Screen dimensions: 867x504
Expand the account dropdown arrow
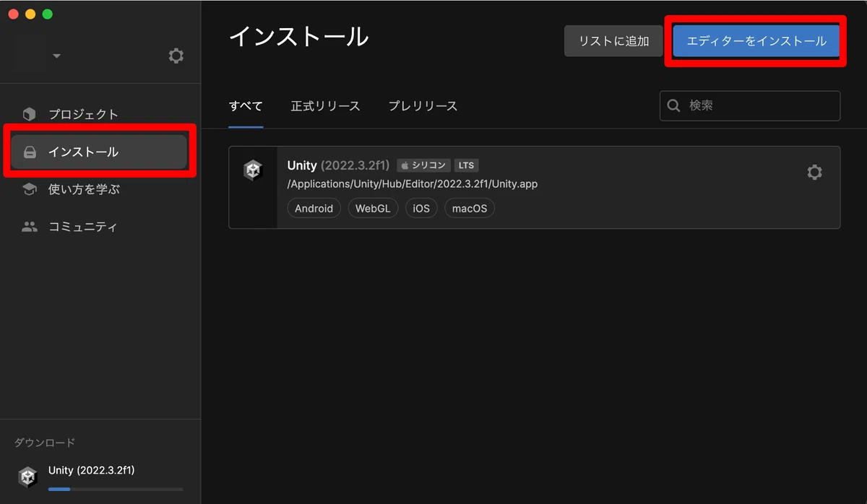[57, 56]
